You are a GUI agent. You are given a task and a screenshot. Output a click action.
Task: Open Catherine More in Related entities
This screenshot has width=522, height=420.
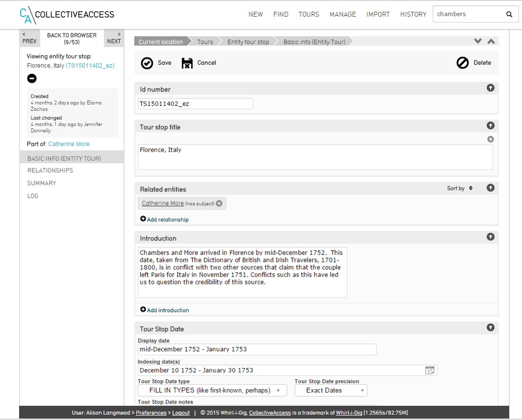coord(163,203)
